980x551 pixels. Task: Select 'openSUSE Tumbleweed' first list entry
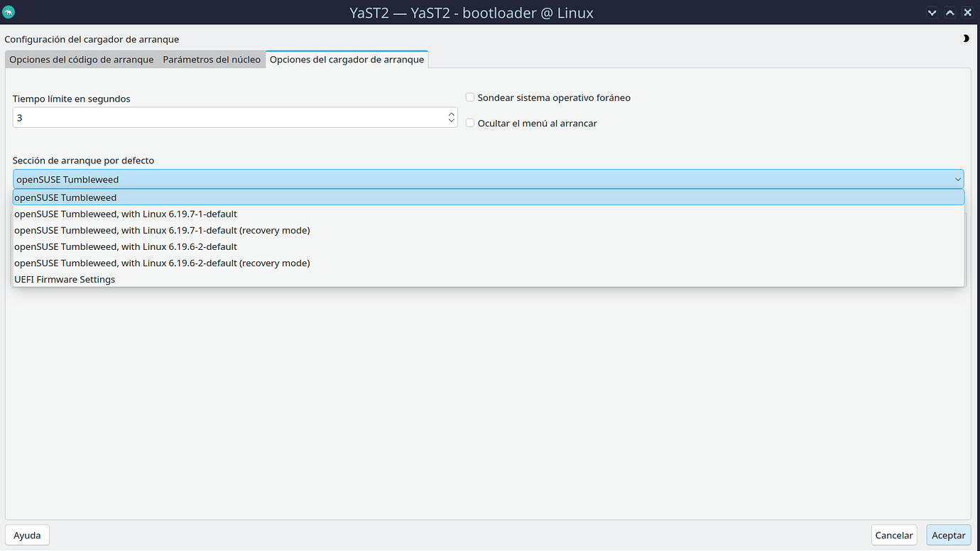click(65, 197)
